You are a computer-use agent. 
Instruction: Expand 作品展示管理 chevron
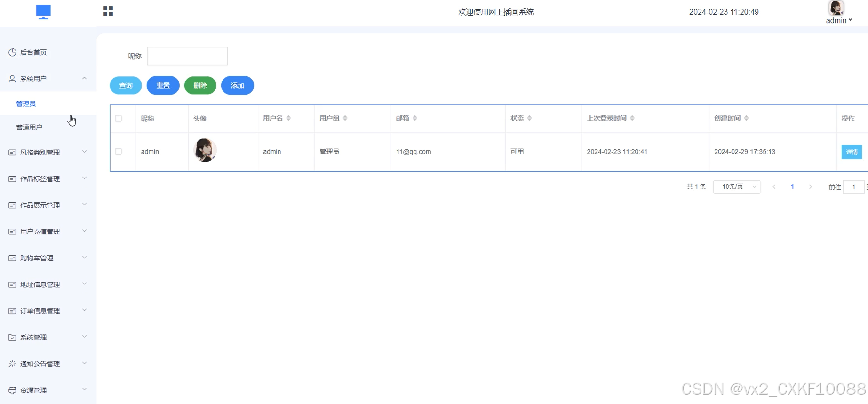coord(84,204)
